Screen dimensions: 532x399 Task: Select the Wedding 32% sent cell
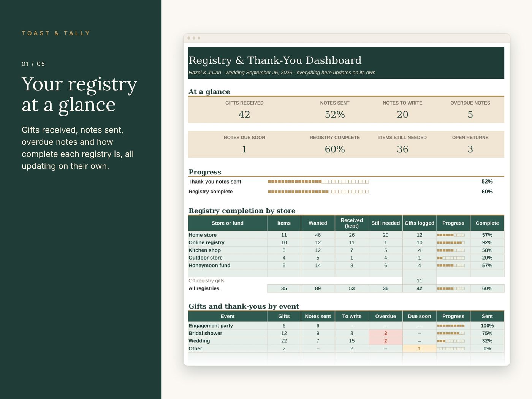(487, 341)
